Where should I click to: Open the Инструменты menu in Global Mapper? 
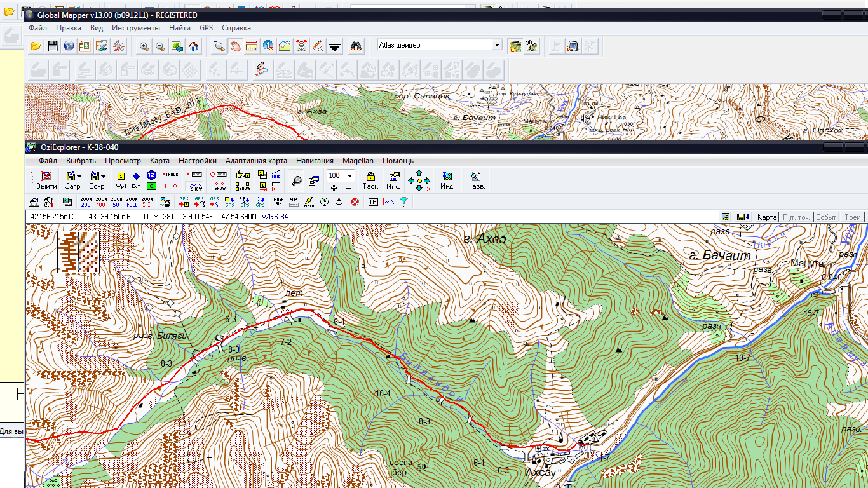(x=135, y=28)
